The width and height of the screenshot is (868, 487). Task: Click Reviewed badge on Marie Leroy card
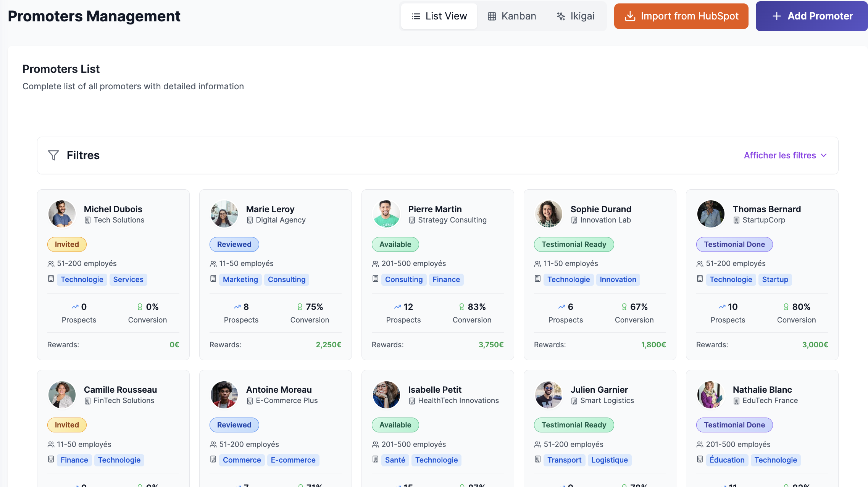point(234,244)
